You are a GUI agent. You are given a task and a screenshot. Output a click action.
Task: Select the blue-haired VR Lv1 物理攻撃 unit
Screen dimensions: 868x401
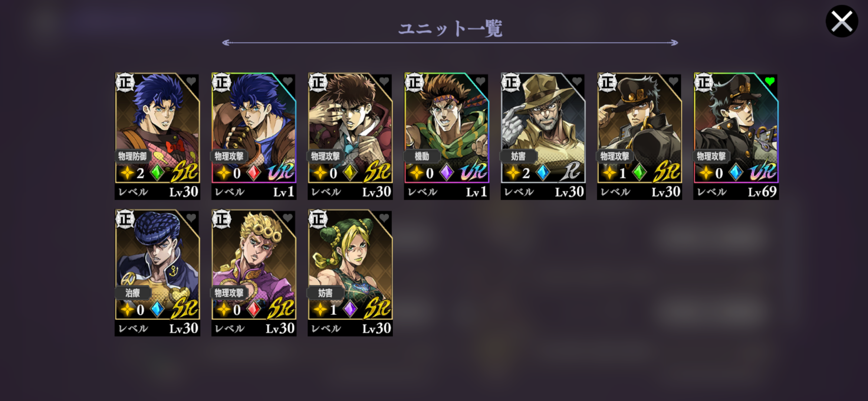click(254, 136)
